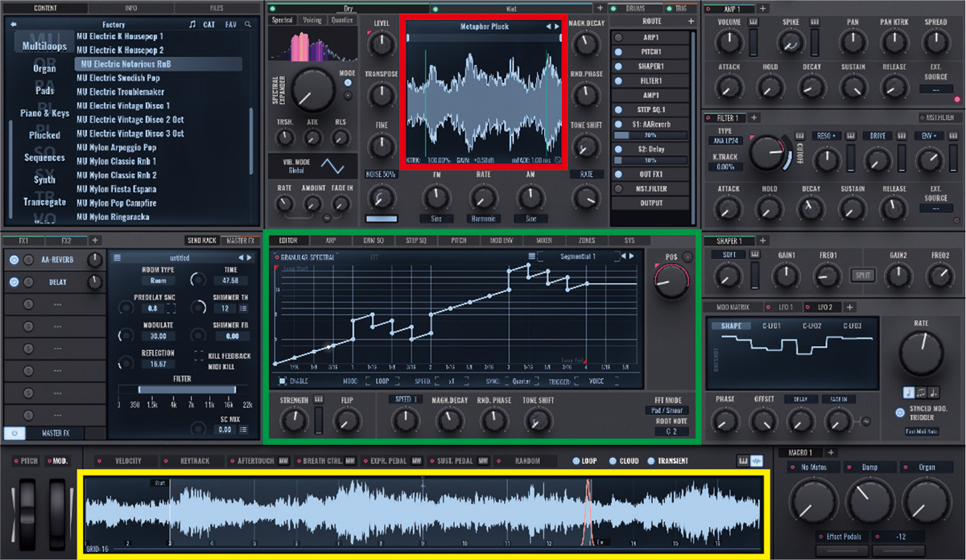Open the list icon next to SC MIX value
Screen dimensions: 966x560
[244, 430]
